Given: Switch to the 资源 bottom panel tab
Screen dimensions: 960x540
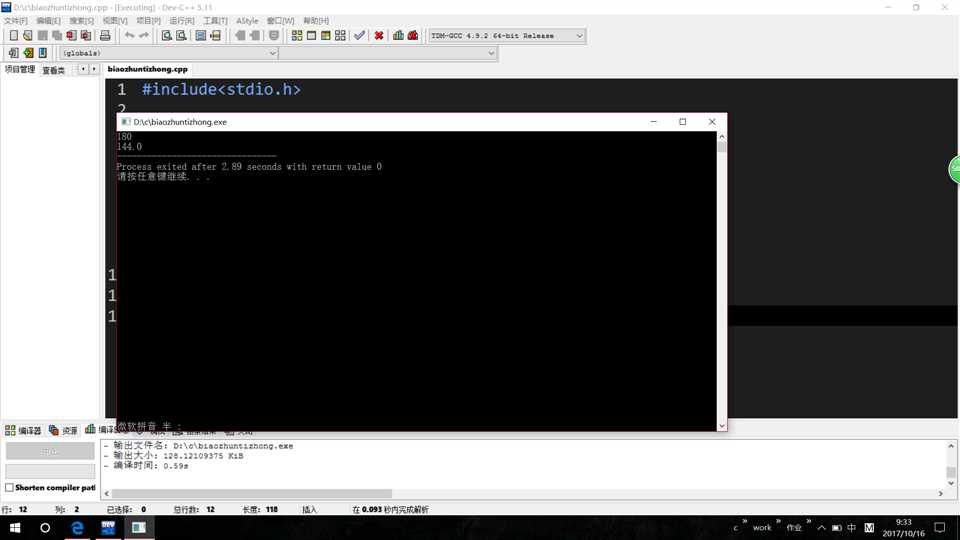Looking at the screenshot, I should coord(63,430).
